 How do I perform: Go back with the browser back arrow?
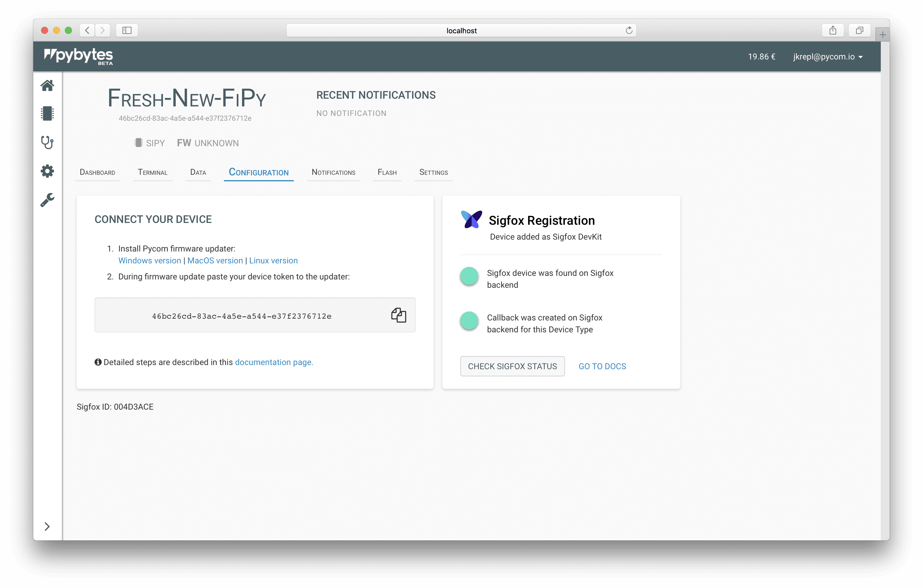pos(87,30)
